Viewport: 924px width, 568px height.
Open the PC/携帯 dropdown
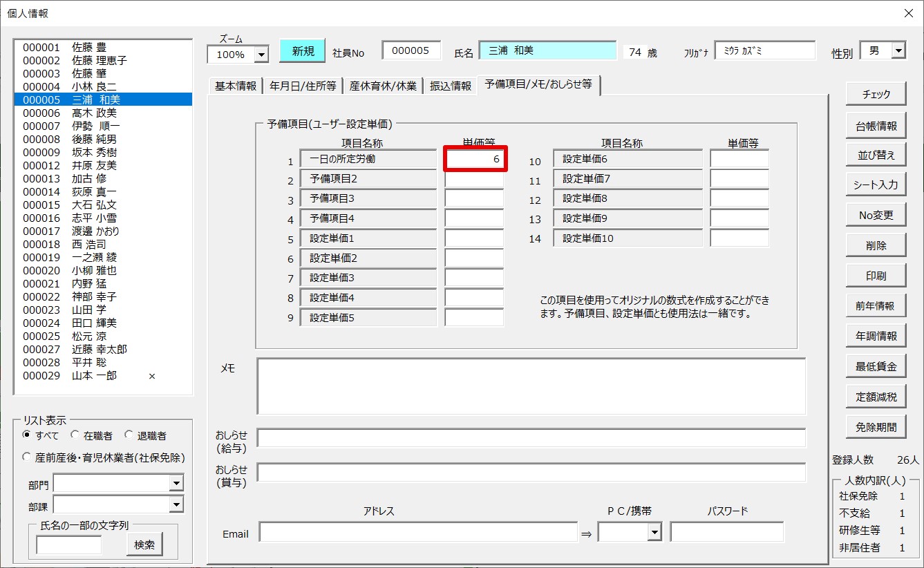click(654, 532)
